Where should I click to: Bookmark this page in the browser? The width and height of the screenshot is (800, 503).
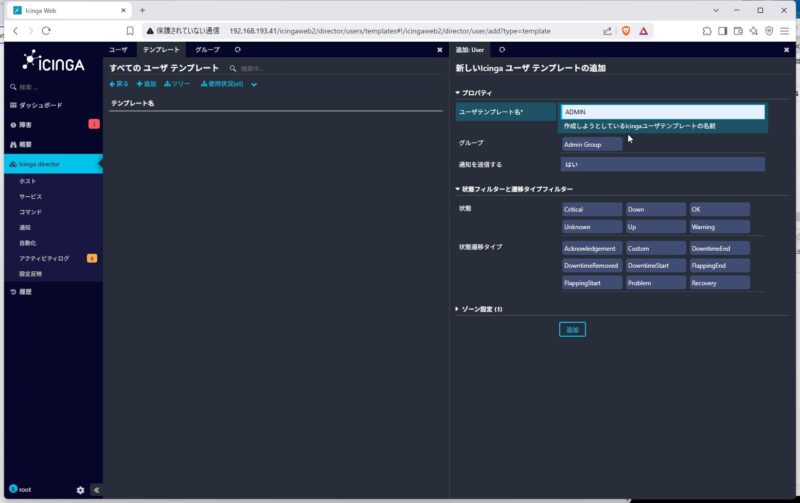130,31
